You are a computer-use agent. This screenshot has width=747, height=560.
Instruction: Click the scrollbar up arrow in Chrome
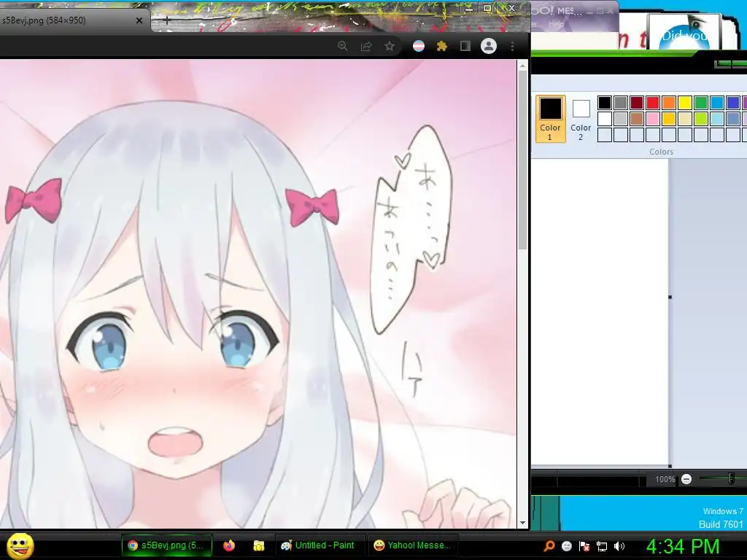(522, 66)
